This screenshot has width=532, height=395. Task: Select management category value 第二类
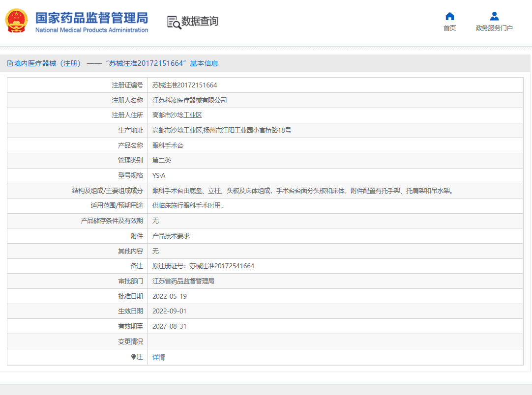pyautogui.click(x=161, y=160)
